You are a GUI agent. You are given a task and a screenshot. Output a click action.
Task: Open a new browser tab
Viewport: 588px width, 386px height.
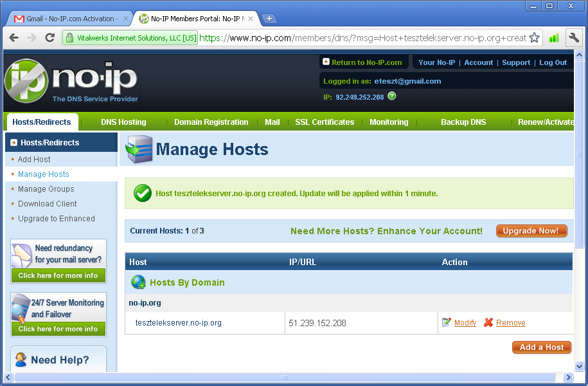[x=269, y=19]
